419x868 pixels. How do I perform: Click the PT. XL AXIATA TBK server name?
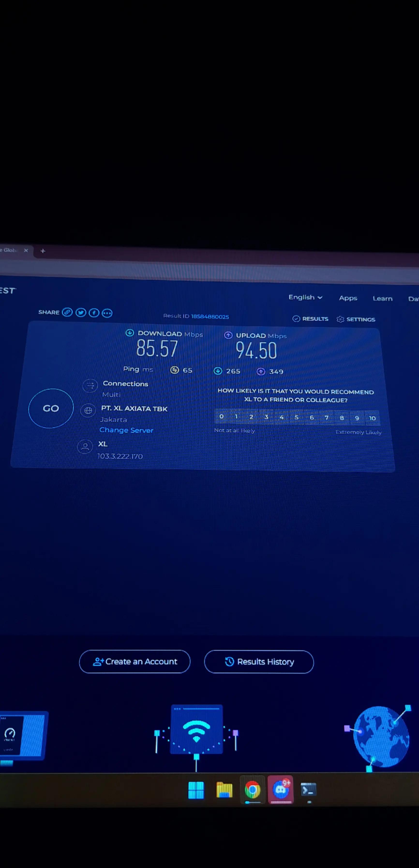[x=134, y=408]
